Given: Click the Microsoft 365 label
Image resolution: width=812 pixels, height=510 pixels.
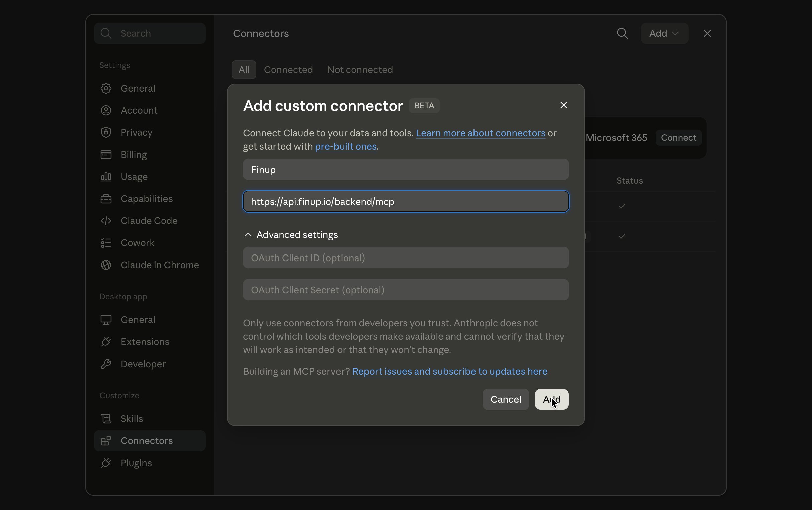Looking at the screenshot, I should pyautogui.click(x=616, y=138).
